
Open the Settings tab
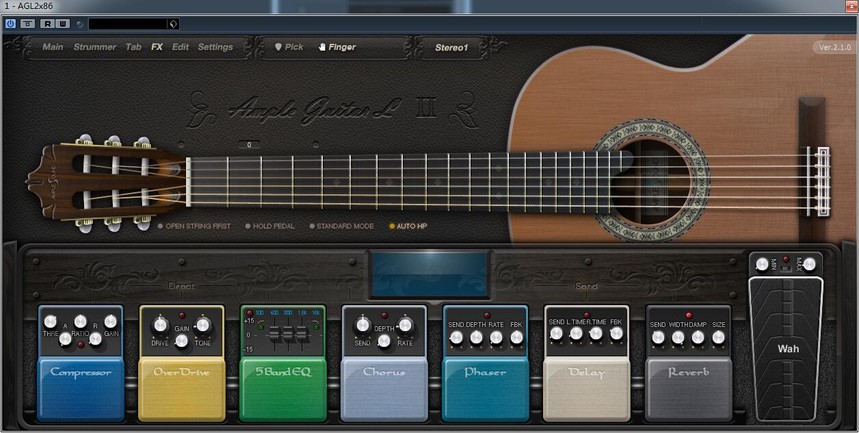tap(215, 47)
